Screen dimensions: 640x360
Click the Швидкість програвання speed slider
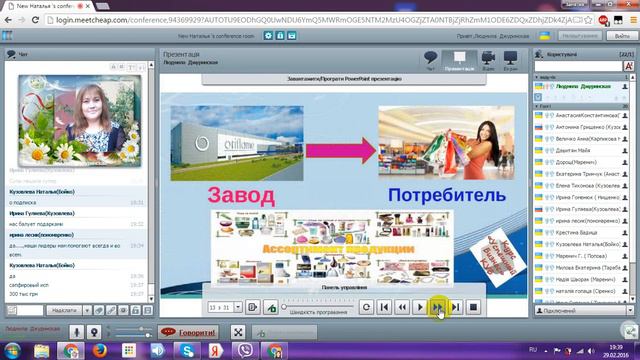click(318, 307)
